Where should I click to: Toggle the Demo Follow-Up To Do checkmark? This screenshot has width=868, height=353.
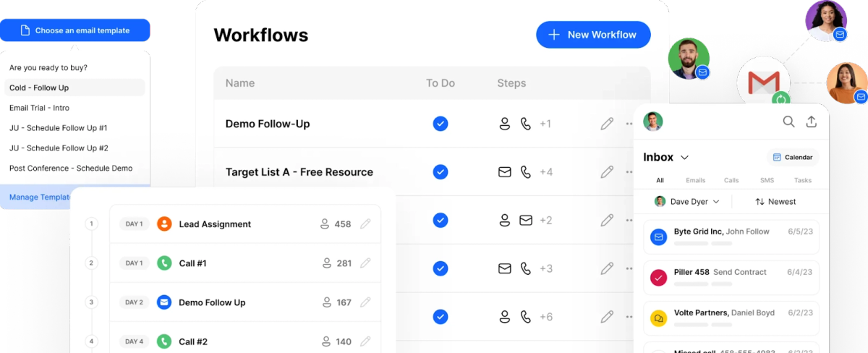tap(441, 124)
